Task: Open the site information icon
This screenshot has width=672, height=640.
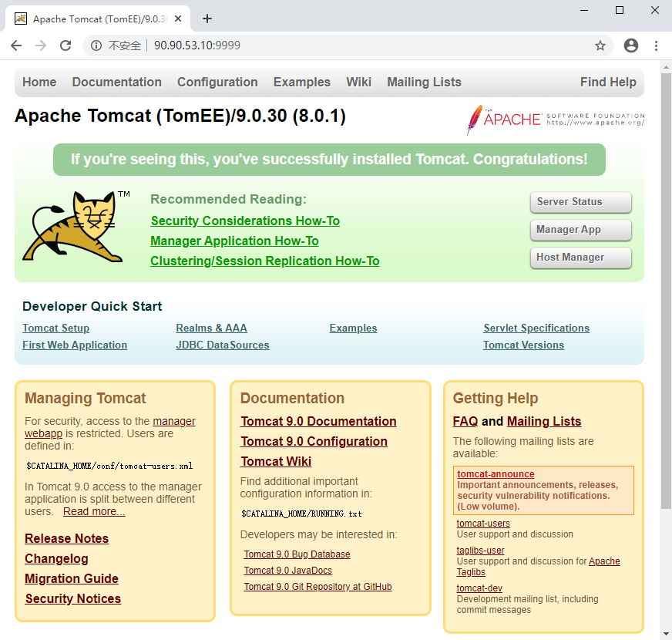Action: click(96, 45)
